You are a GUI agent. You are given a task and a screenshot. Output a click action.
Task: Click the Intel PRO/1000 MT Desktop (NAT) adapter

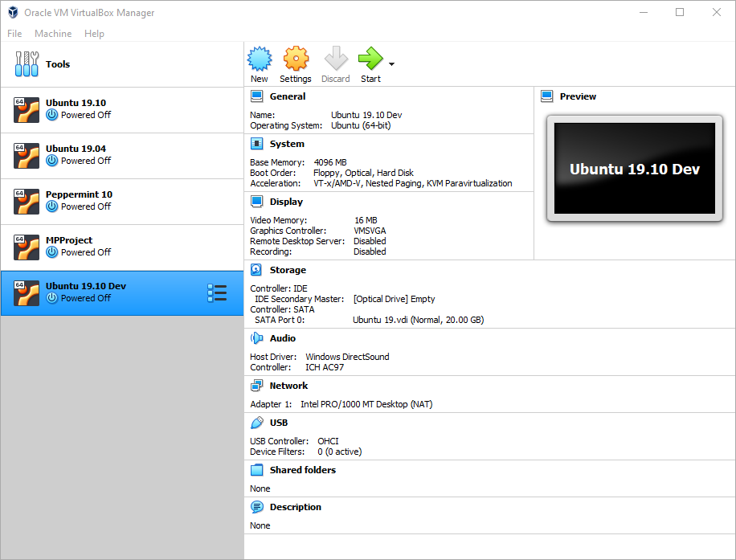[366, 404]
